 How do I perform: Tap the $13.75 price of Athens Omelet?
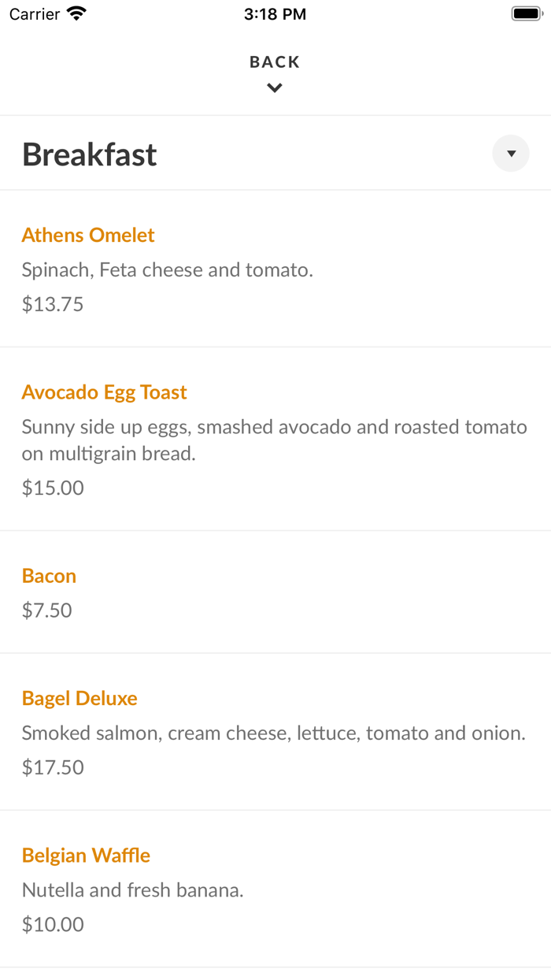(53, 304)
